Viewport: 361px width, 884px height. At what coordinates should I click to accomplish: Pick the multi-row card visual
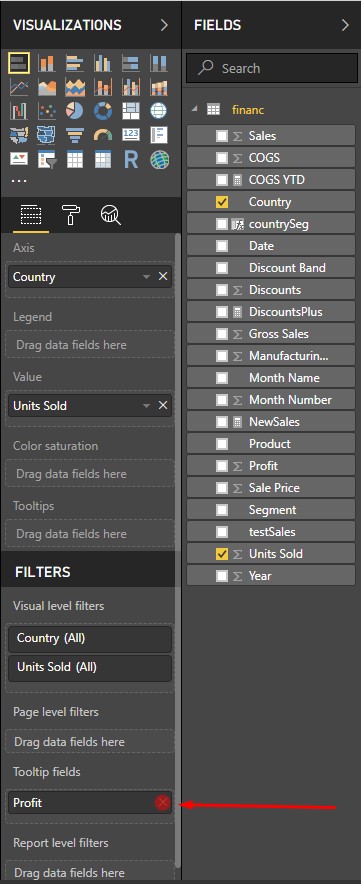(159, 135)
